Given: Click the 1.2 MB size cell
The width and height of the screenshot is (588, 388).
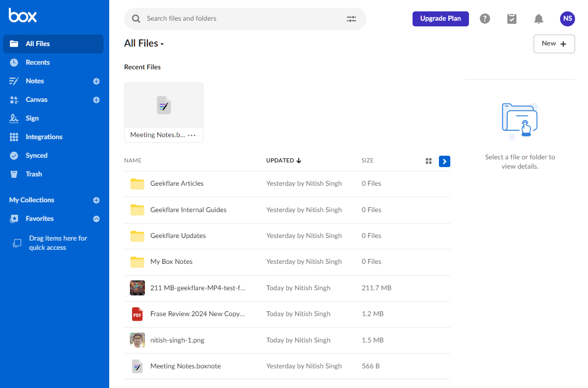Looking at the screenshot, I should [373, 314].
